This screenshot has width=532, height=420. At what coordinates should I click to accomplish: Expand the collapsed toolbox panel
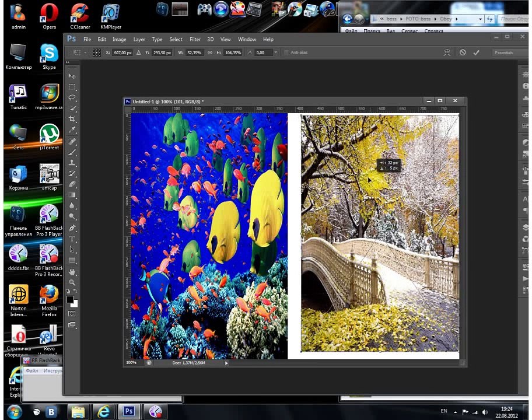click(x=68, y=62)
